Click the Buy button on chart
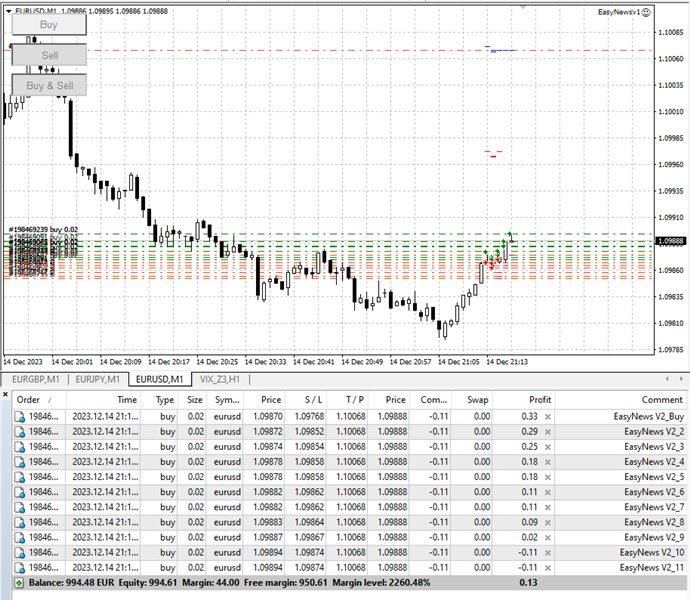Image resolution: width=690 pixels, height=600 pixels. [49, 24]
